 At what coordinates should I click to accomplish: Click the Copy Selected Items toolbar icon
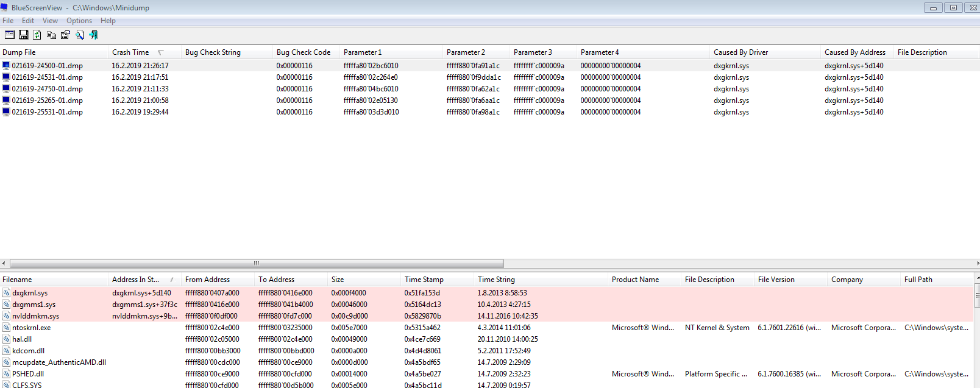[x=51, y=35]
